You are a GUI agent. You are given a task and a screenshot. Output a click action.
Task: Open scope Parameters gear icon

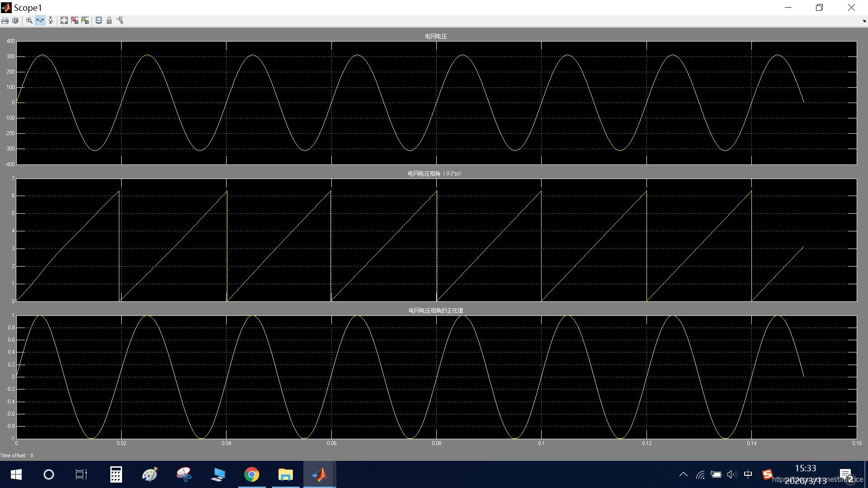(x=15, y=21)
